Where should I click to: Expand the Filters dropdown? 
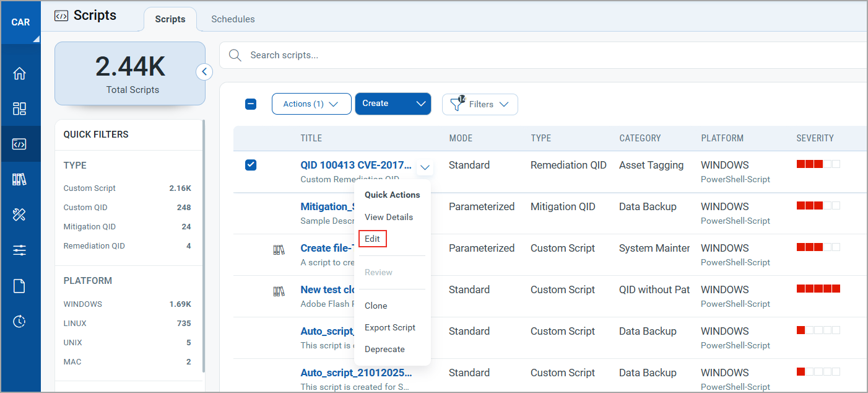click(x=480, y=104)
